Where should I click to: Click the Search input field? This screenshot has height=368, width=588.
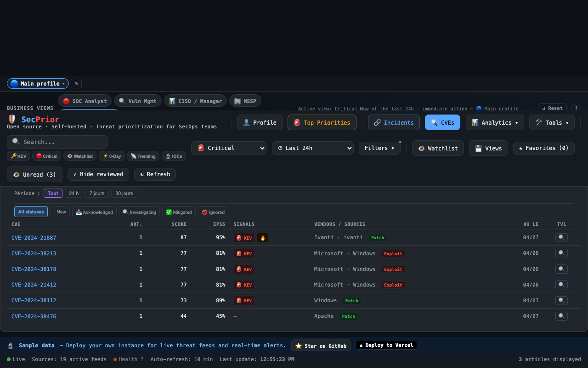point(57,142)
